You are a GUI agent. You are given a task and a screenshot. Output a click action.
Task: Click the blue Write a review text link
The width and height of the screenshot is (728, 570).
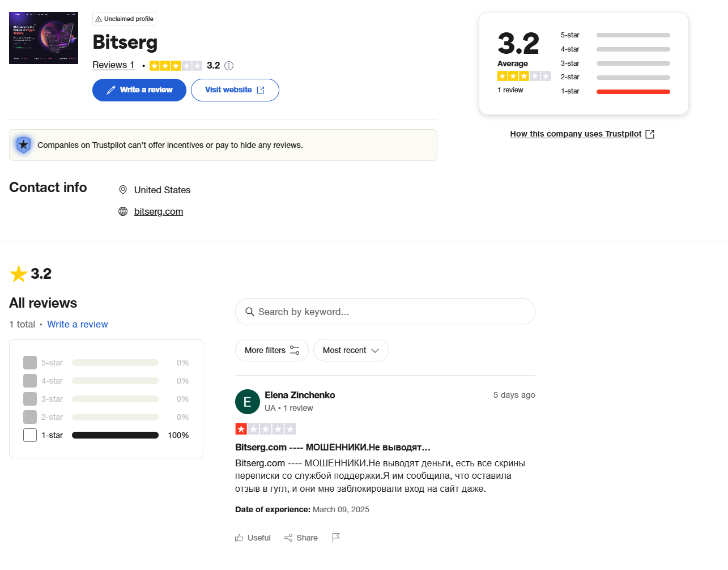pyautogui.click(x=78, y=324)
